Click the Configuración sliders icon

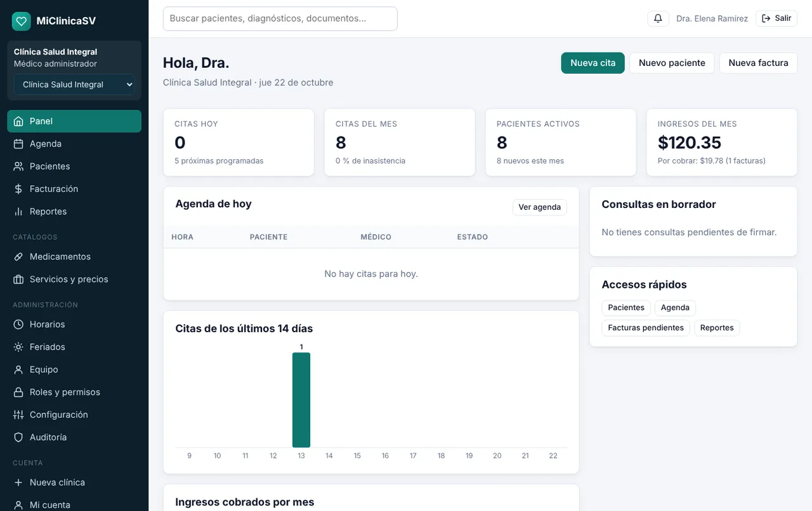(18, 415)
